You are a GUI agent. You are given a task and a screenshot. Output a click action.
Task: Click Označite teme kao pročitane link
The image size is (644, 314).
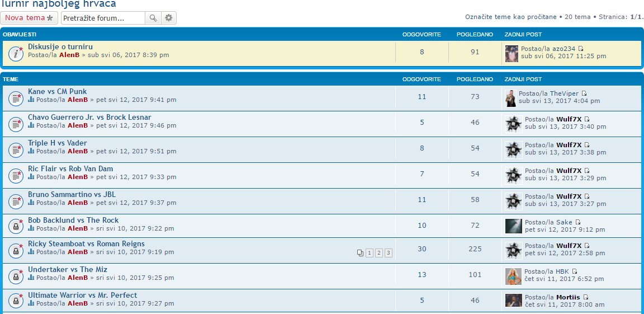tap(511, 17)
